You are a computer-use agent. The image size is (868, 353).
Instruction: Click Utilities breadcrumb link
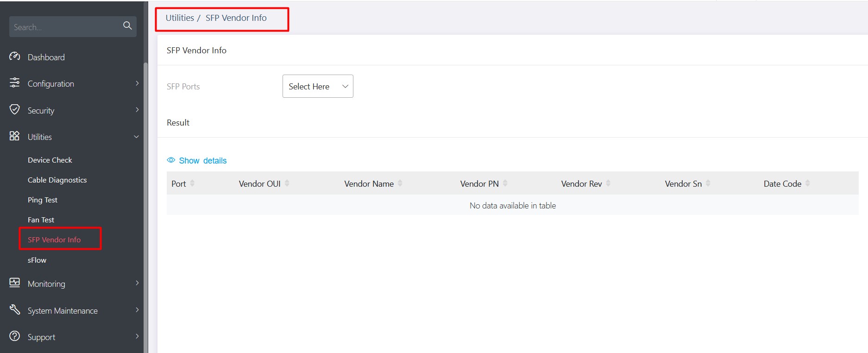pyautogui.click(x=180, y=18)
